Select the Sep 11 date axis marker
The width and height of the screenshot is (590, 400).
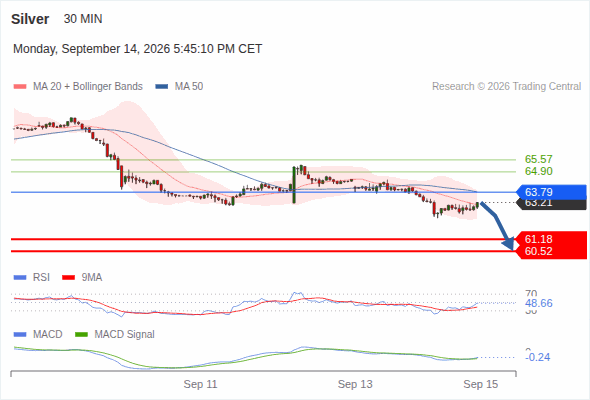[x=200, y=384]
